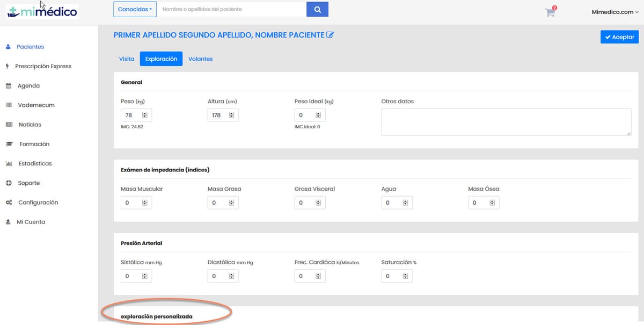Click the mimédico logo
The image size is (644, 325).
click(x=43, y=11)
